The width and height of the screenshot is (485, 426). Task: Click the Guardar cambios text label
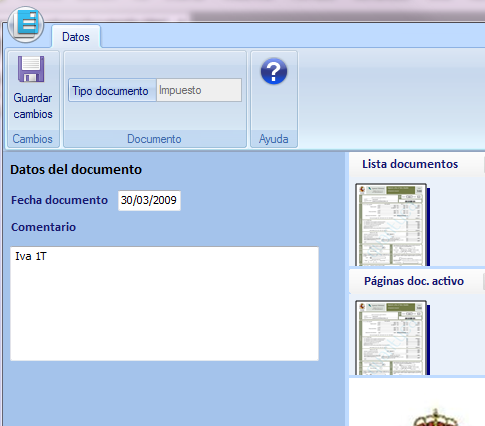point(33,106)
